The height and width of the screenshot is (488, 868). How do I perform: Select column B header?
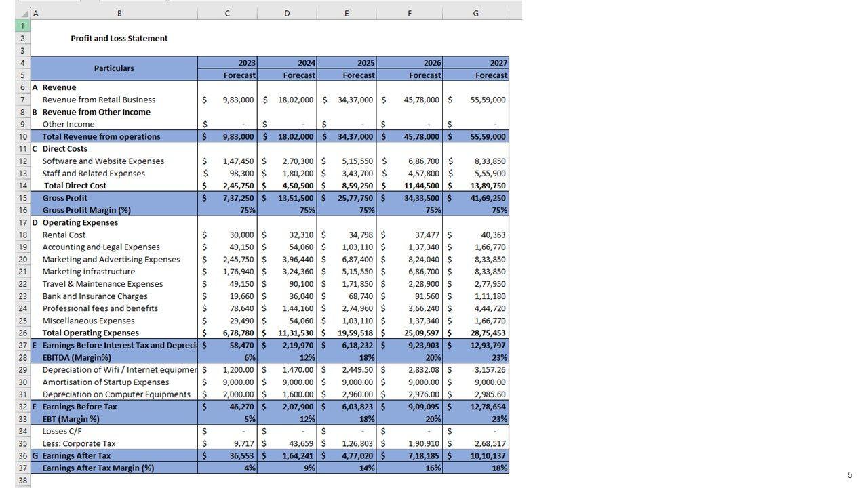pos(119,14)
